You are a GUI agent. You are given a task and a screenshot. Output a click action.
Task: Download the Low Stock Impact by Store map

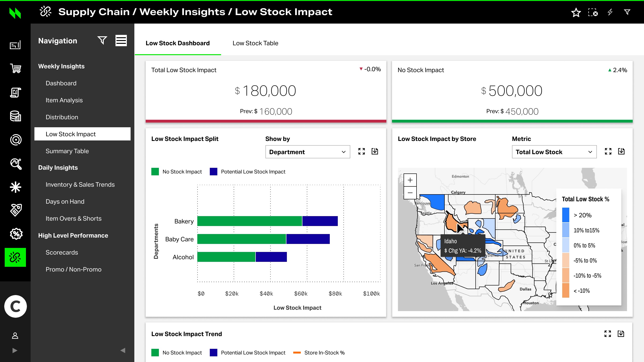(x=621, y=151)
